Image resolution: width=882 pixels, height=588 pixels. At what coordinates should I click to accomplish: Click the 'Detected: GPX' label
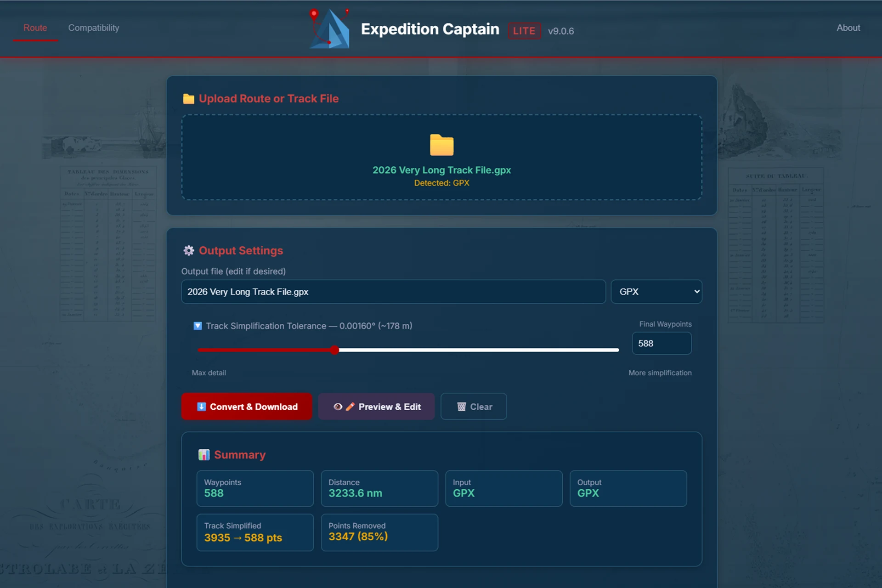(x=441, y=183)
